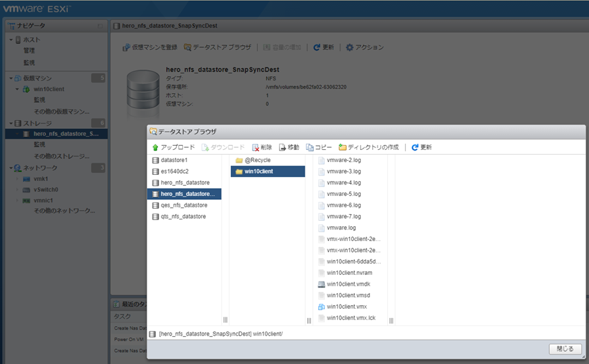
Task: Click the Datastore Browser toolbar button
Action: pyautogui.click(x=217, y=47)
